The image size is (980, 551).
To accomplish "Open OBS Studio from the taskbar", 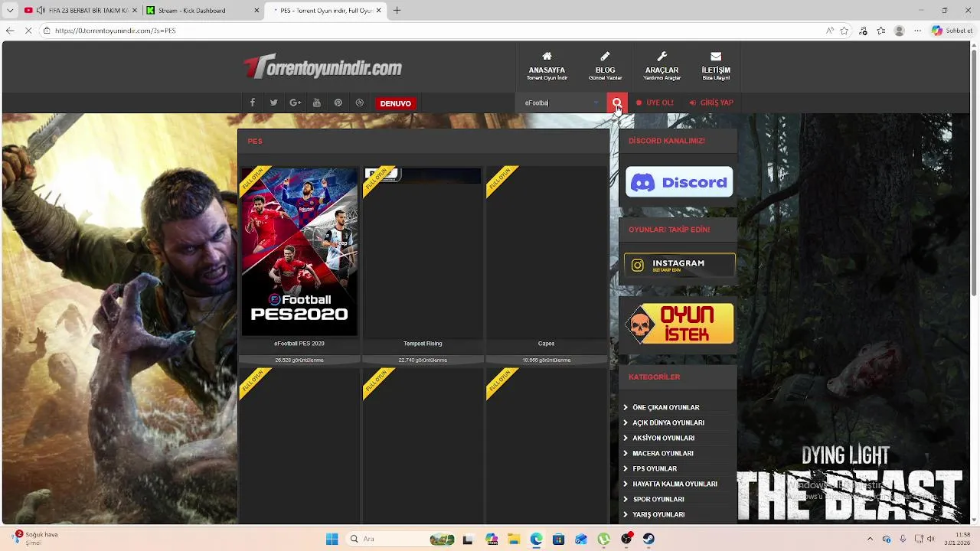I will pos(627,540).
